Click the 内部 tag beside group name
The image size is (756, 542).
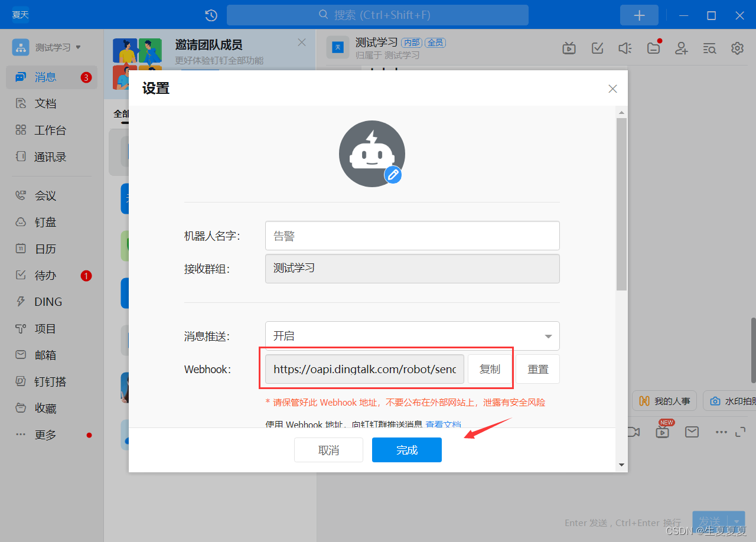click(x=412, y=43)
